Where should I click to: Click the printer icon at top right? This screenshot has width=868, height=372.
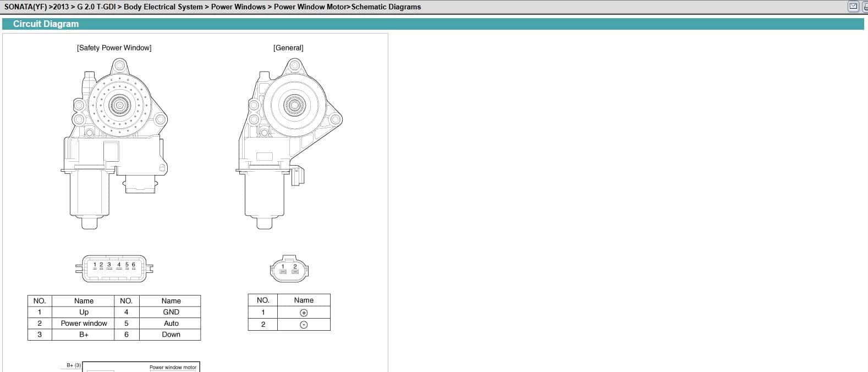865,7
